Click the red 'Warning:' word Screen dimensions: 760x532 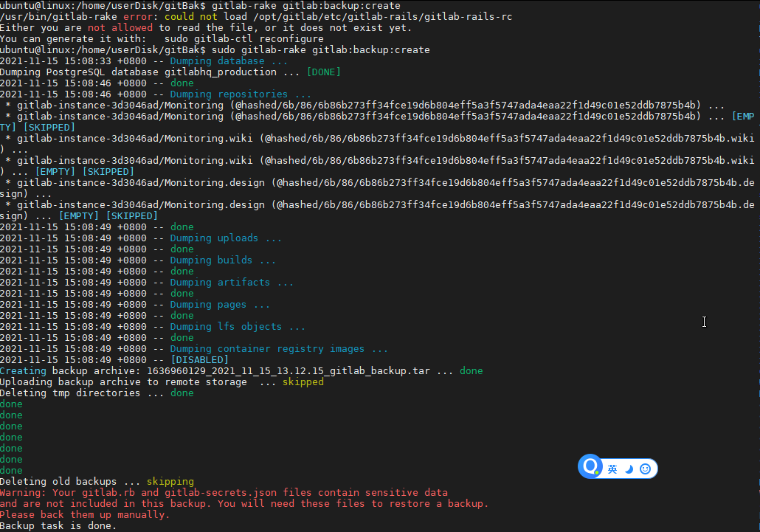point(24,493)
